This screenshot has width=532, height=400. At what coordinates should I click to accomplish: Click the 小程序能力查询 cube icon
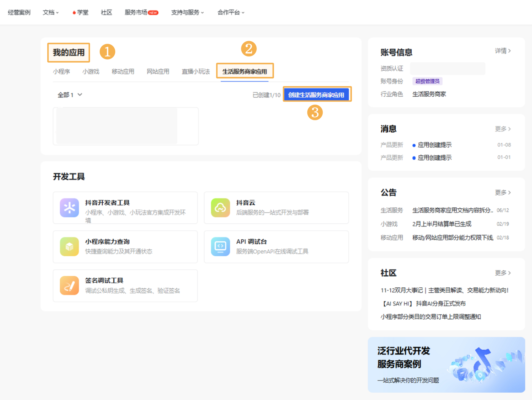coord(69,247)
